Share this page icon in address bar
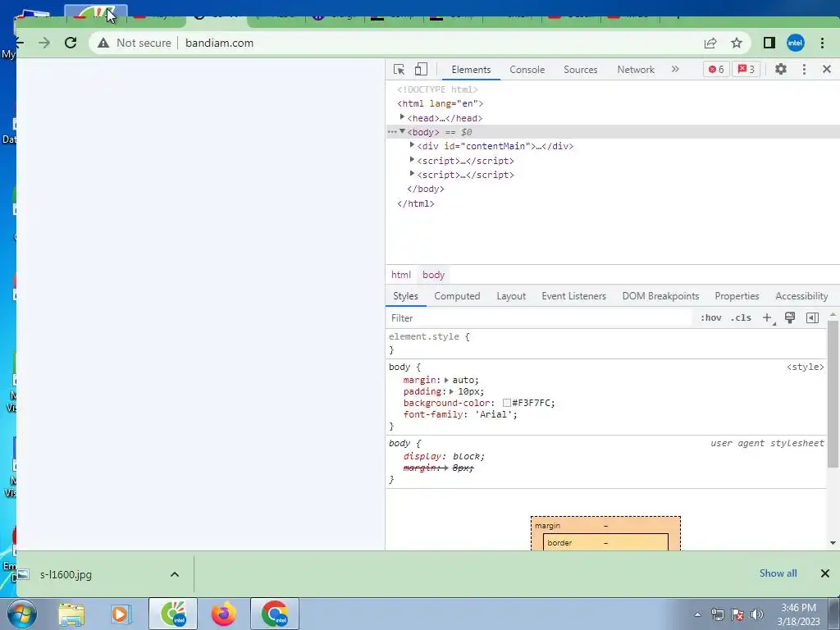The width and height of the screenshot is (840, 630). coord(710,43)
